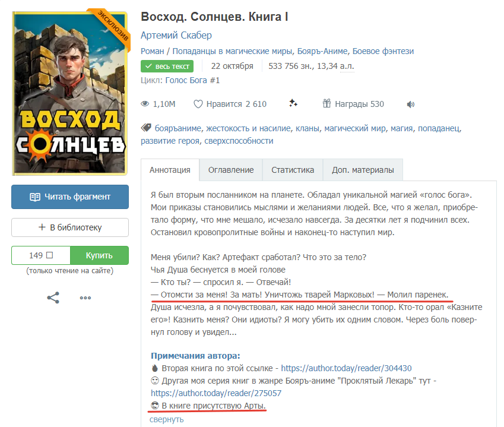504x427 pixels.
Task: Open author Артемий Скабер's page
Action: (x=176, y=35)
